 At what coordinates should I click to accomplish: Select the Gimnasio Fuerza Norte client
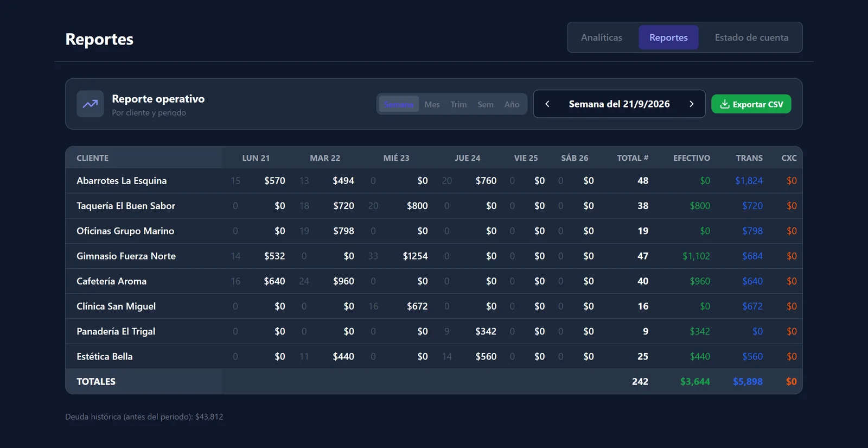pos(126,256)
